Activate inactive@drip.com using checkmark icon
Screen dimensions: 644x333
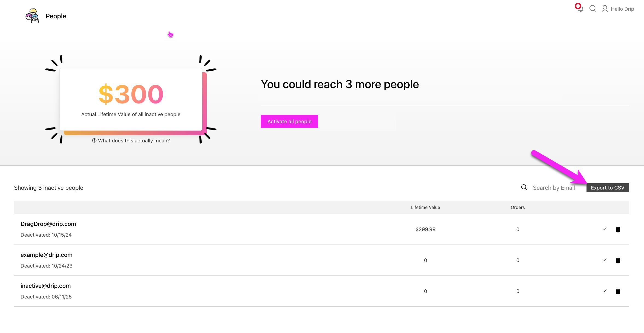click(x=605, y=291)
